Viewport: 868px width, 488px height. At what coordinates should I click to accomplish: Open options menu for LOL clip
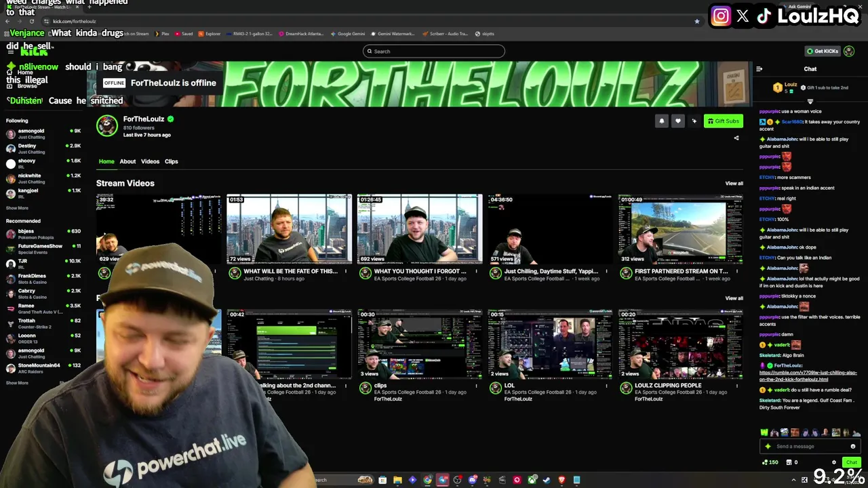pyautogui.click(x=606, y=386)
